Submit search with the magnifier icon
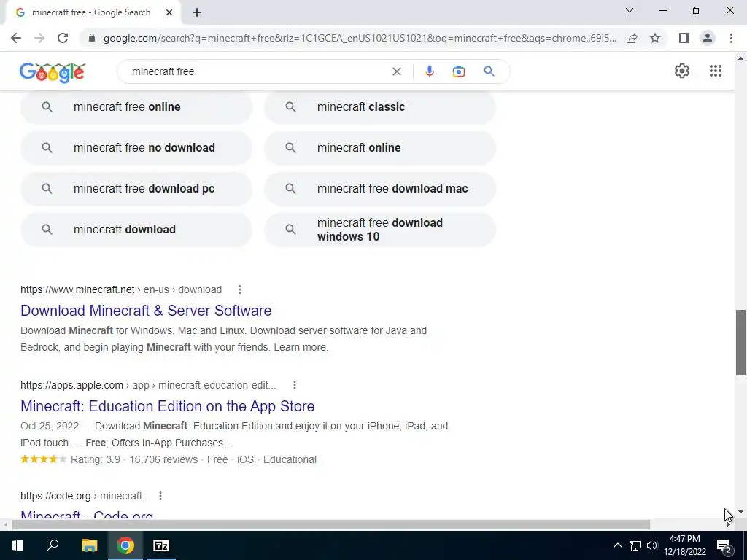Screen dimensions: 747x560 pyautogui.click(x=489, y=71)
